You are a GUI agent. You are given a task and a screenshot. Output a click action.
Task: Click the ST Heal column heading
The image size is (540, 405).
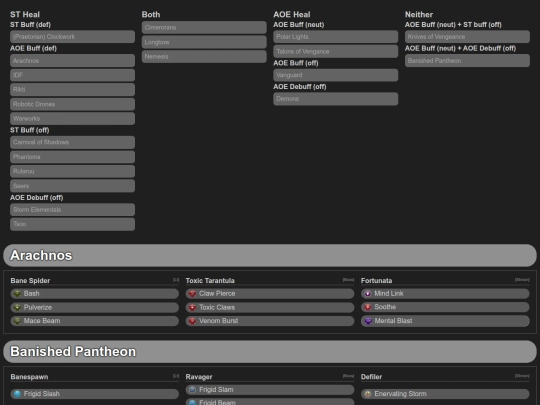[x=25, y=14]
